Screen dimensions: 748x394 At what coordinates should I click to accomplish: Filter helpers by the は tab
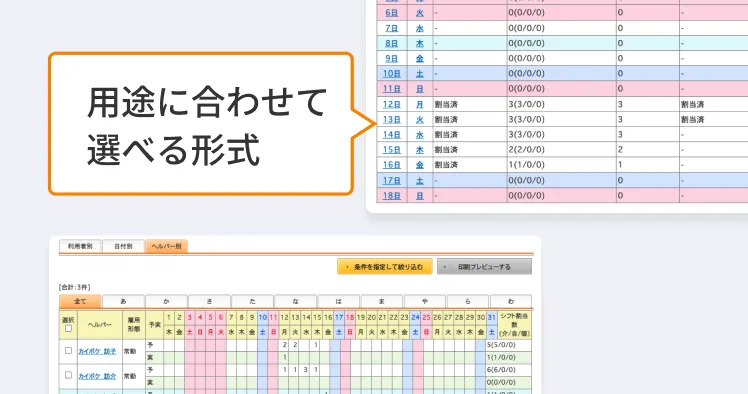(x=339, y=301)
